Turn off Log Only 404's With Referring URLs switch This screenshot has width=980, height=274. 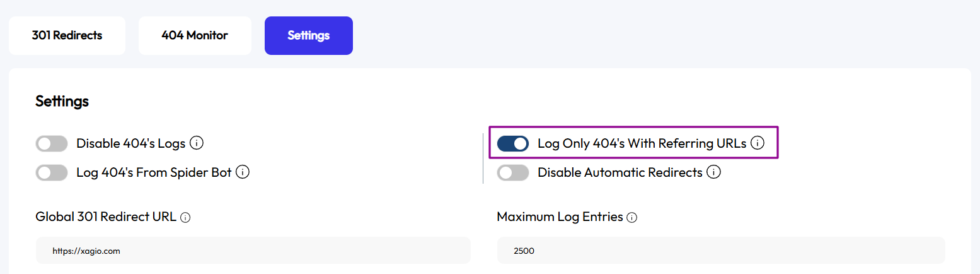(513, 144)
